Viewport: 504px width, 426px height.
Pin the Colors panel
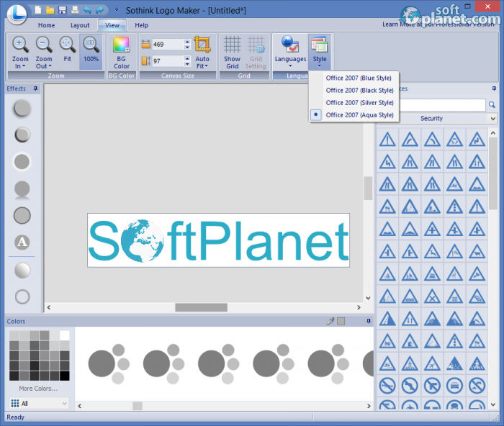coord(369,321)
